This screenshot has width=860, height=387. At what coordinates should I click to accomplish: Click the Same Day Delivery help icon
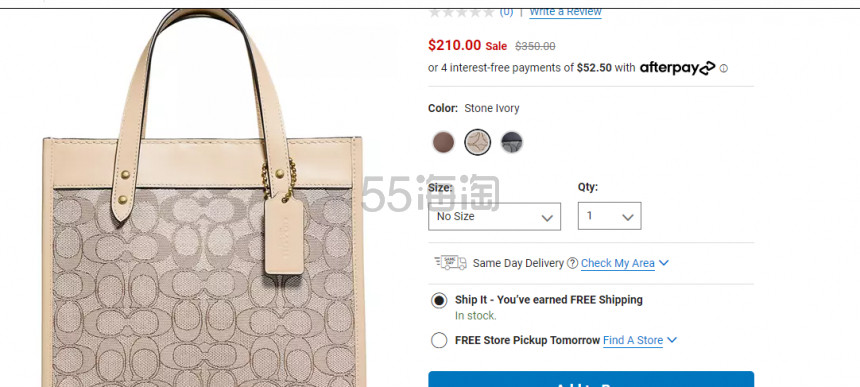[x=572, y=263]
